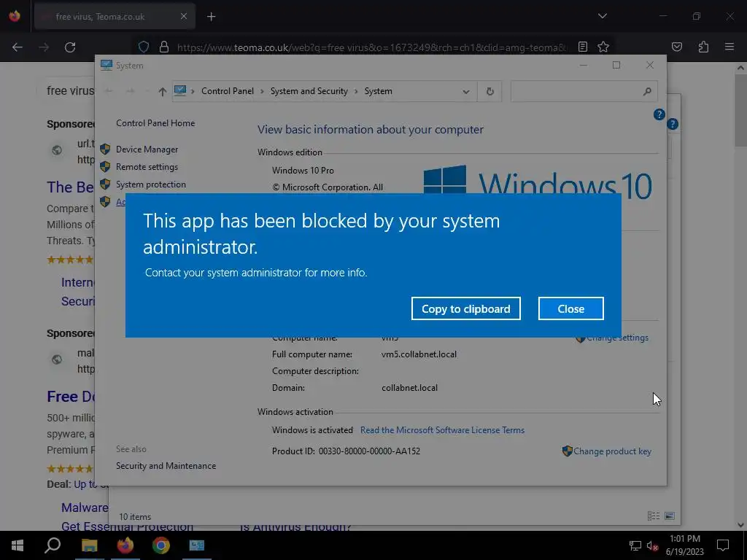The image size is (747, 560).
Task: Click the Firefox URL address field
Action: click(371, 47)
